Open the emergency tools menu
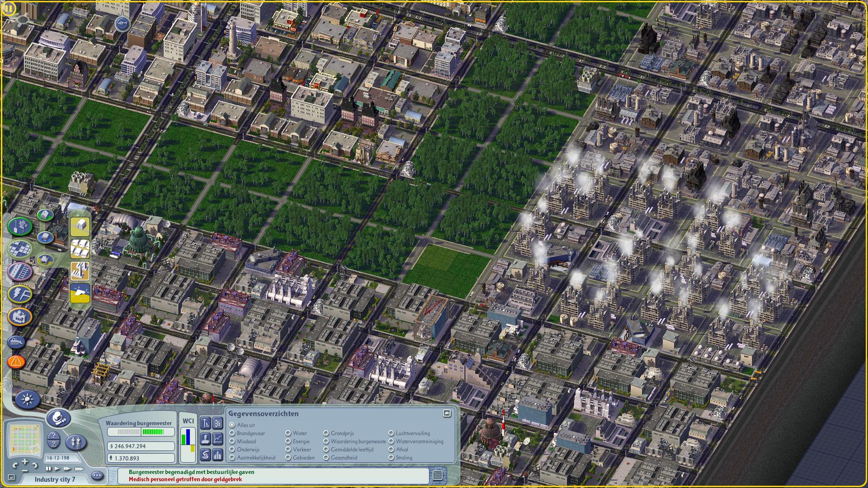This screenshot has width=868, height=488. pos(16,361)
